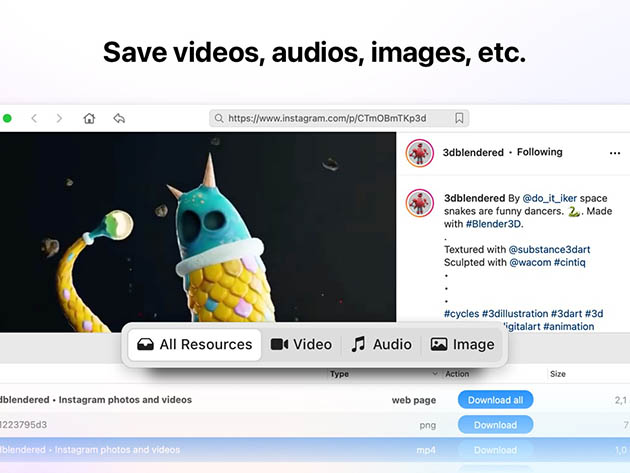Viewport: 630px width, 473px height.
Task: Click the Following label in post header
Action: (540, 152)
